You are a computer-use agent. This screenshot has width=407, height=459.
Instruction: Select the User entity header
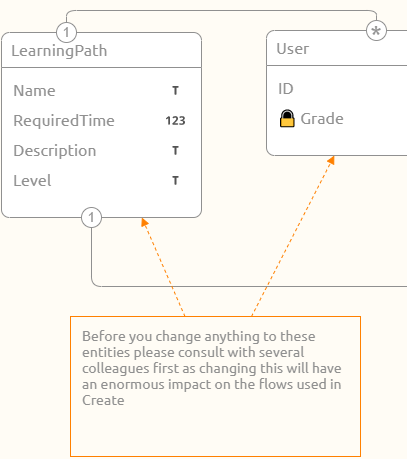337,48
